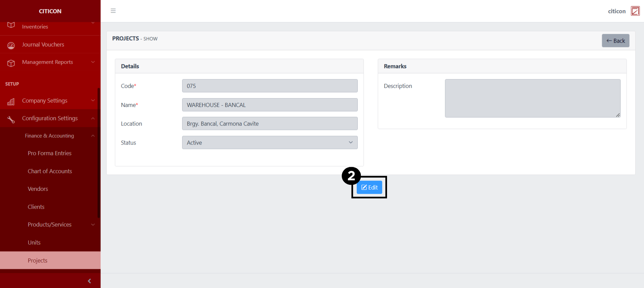Click the Company Settings building icon

coord(11,102)
